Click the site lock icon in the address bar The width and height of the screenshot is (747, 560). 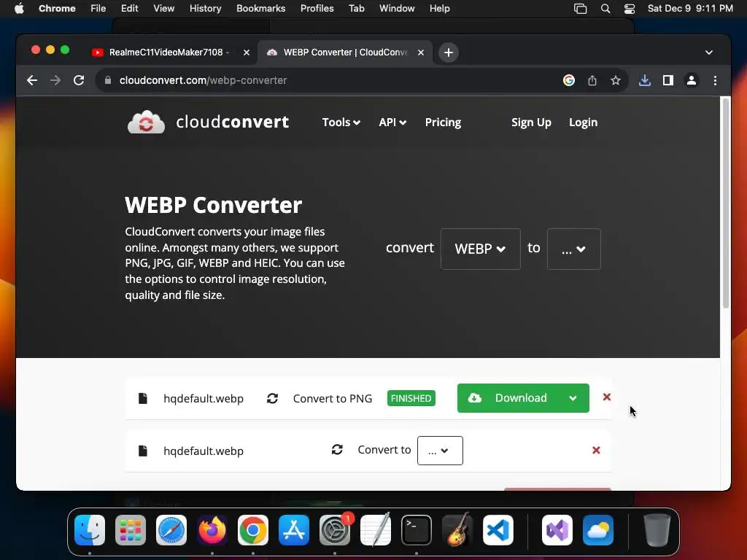(108, 80)
